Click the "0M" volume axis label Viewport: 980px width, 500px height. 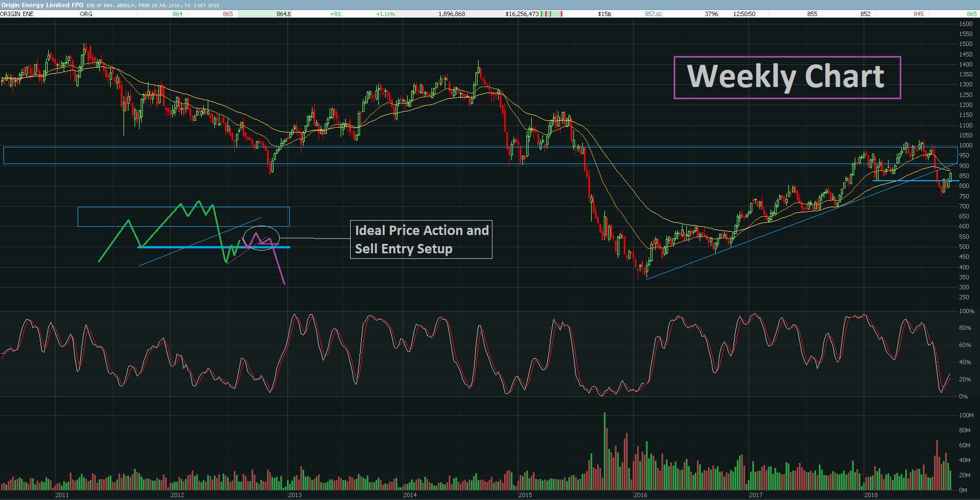coord(963,490)
